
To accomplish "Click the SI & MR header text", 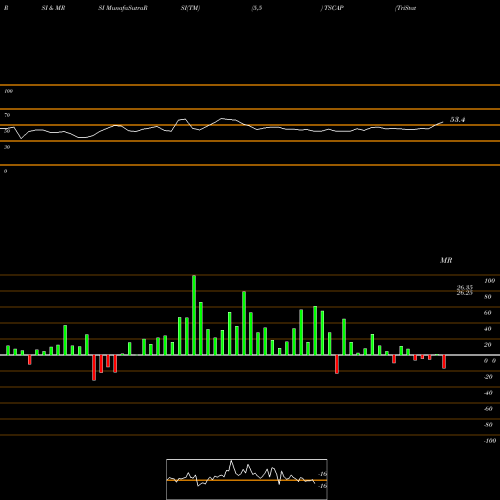I will tap(53, 8).
